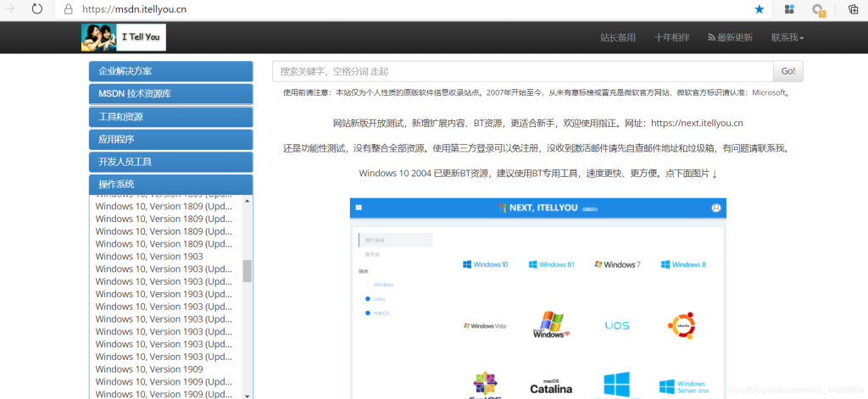Expand the 开发人员工具 category
Screen dimensions: 868x399
coord(171,162)
